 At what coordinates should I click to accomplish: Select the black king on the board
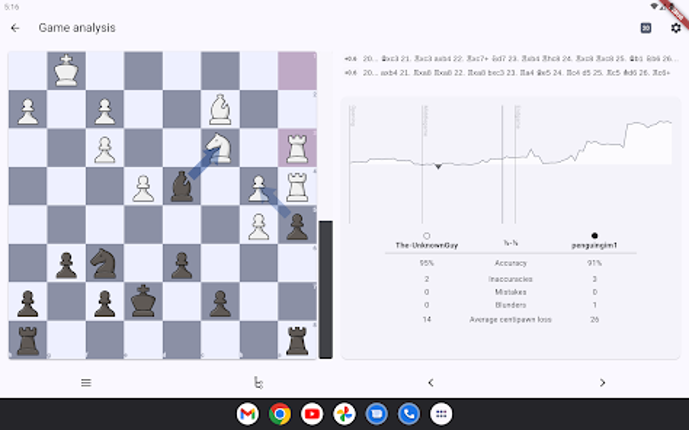[144, 300]
